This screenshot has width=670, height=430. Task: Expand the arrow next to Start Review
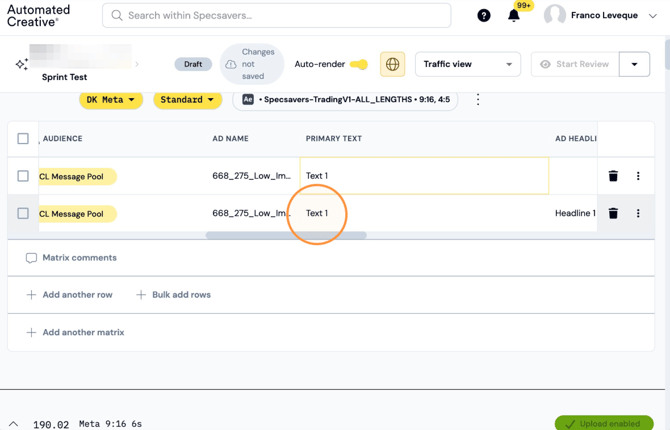[635, 64]
